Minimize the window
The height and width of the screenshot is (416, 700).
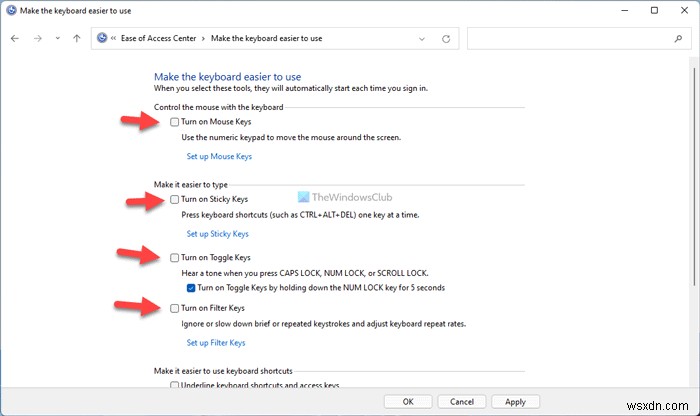coord(625,10)
